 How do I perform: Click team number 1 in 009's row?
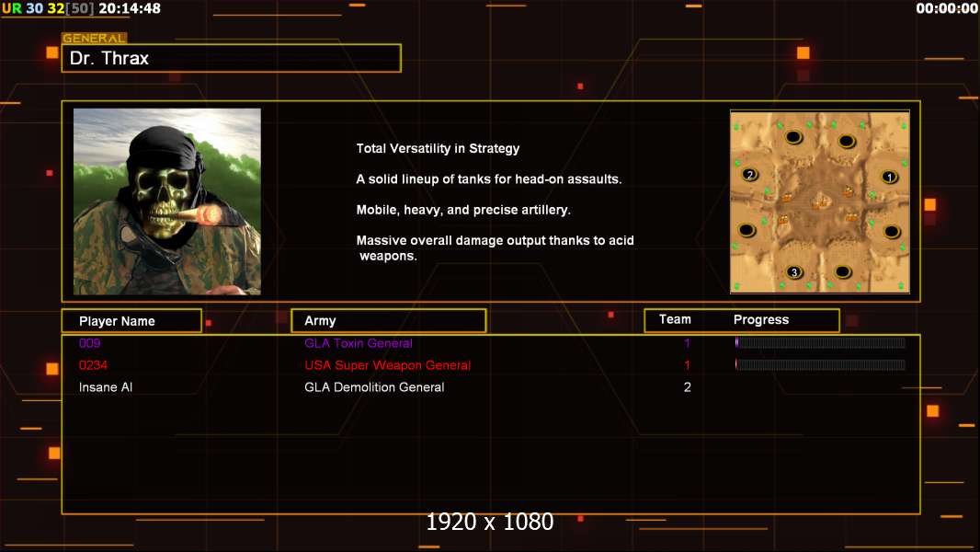(687, 343)
